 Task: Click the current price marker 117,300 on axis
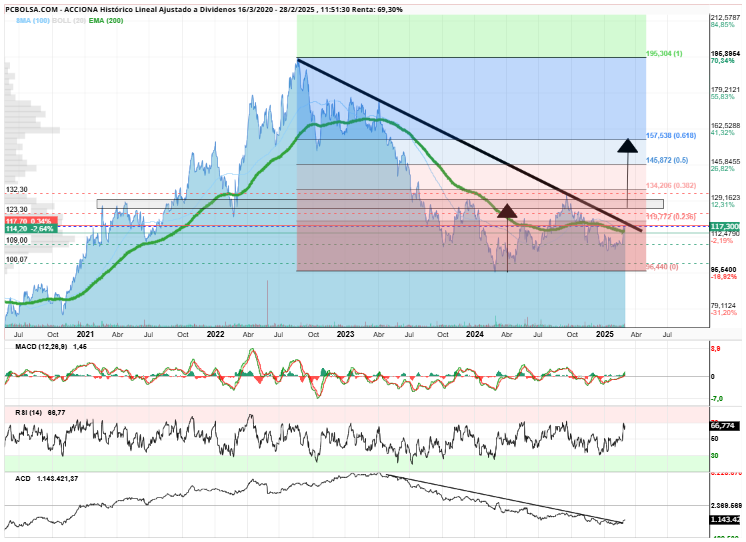pos(725,227)
